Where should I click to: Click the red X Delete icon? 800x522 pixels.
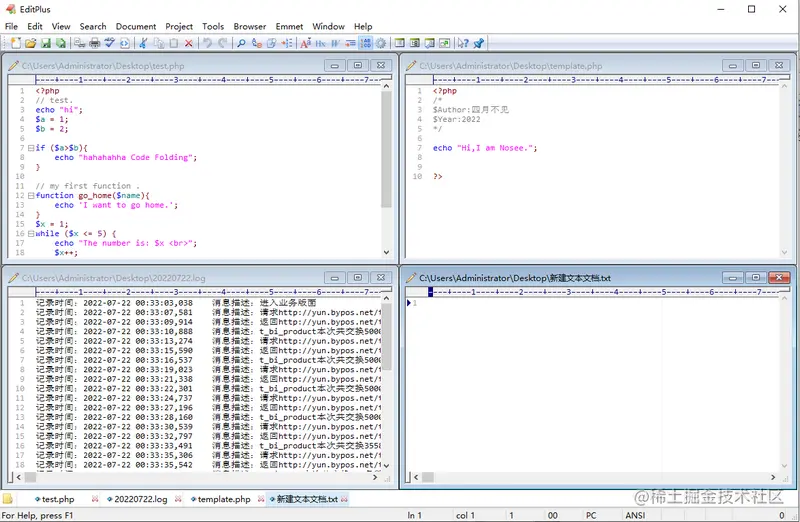pyautogui.click(x=188, y=43)
